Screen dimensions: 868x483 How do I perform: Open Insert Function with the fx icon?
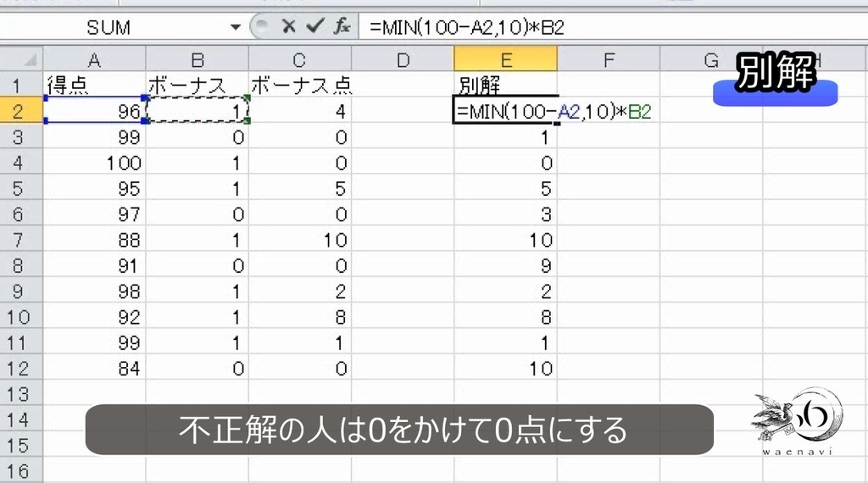[x=342, y=26]
